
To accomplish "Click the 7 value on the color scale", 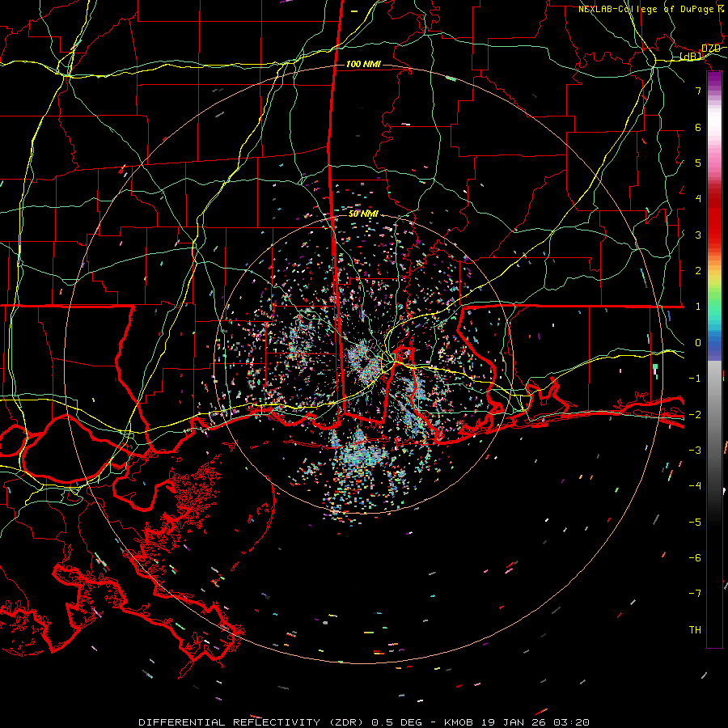I will click(698, 91).
